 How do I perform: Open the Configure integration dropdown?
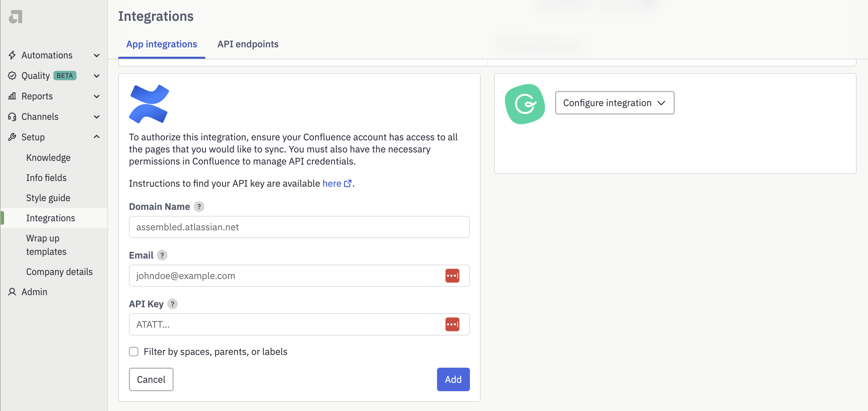[x=615, y=102]
